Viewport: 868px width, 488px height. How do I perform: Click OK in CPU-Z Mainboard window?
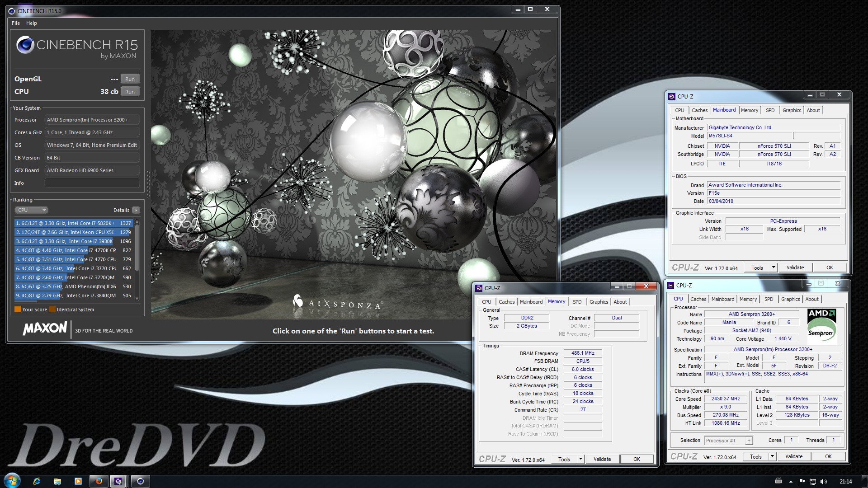coord(830,267)
